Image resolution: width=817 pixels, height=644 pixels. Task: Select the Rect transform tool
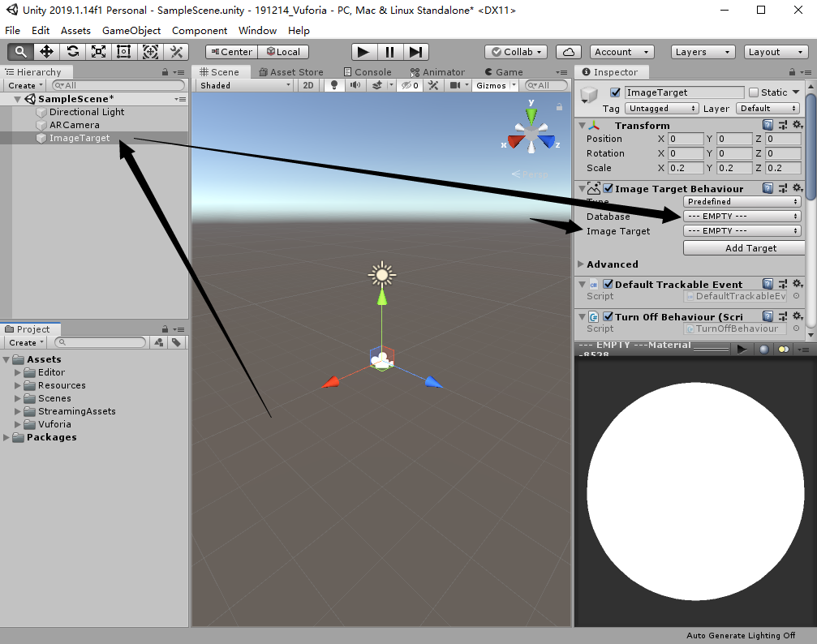[x=124, y=52]
